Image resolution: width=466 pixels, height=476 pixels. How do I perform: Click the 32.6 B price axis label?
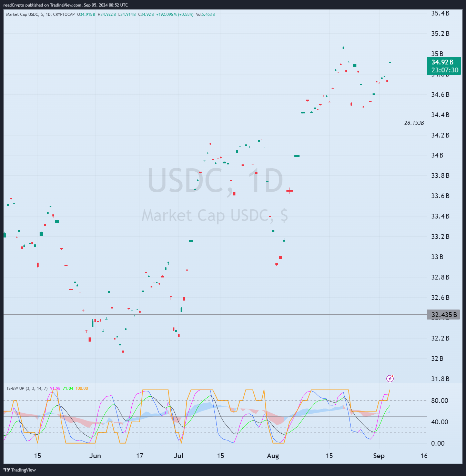[440, 298]
